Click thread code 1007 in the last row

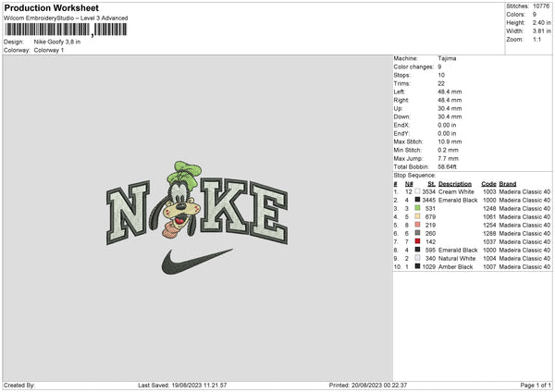click(489, 267)
